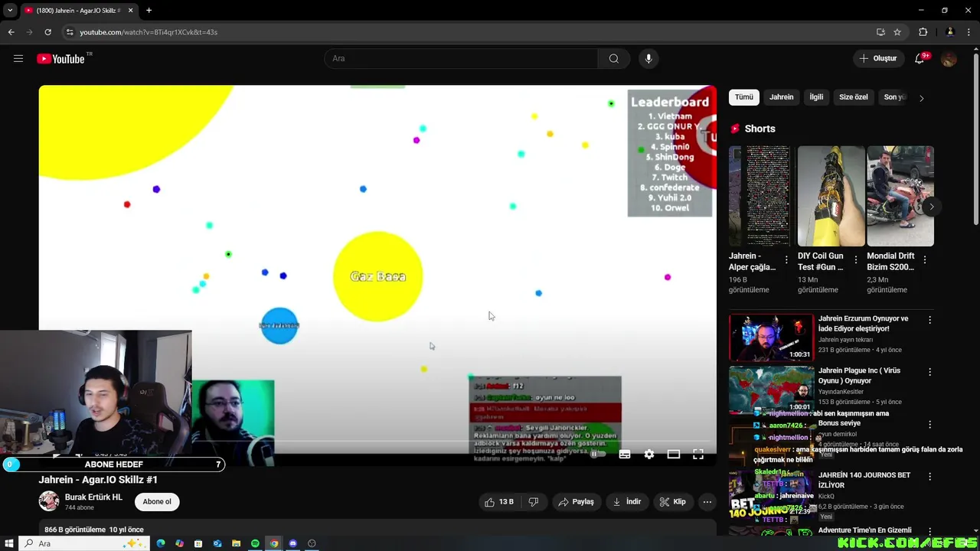Switch to theater mode

coord(674,454)
